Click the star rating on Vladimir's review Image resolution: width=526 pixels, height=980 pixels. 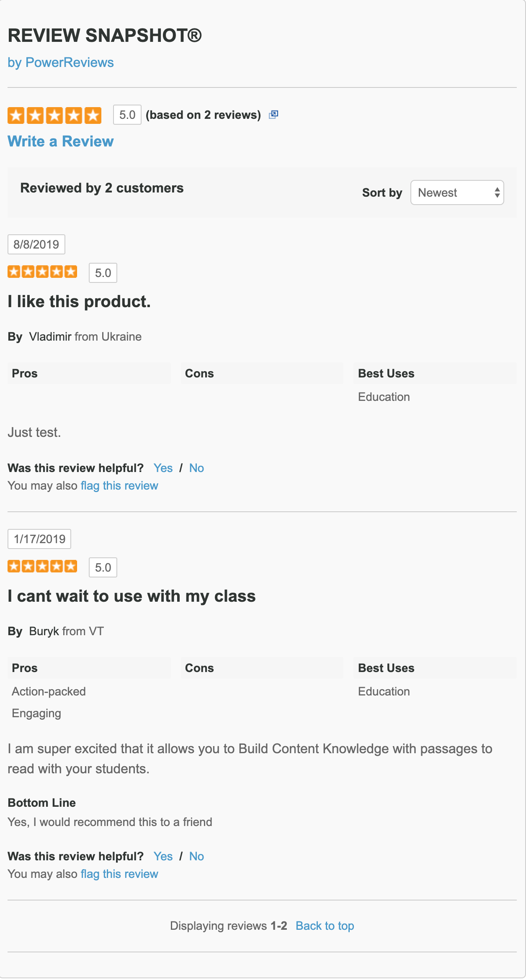tap(42, 272)
